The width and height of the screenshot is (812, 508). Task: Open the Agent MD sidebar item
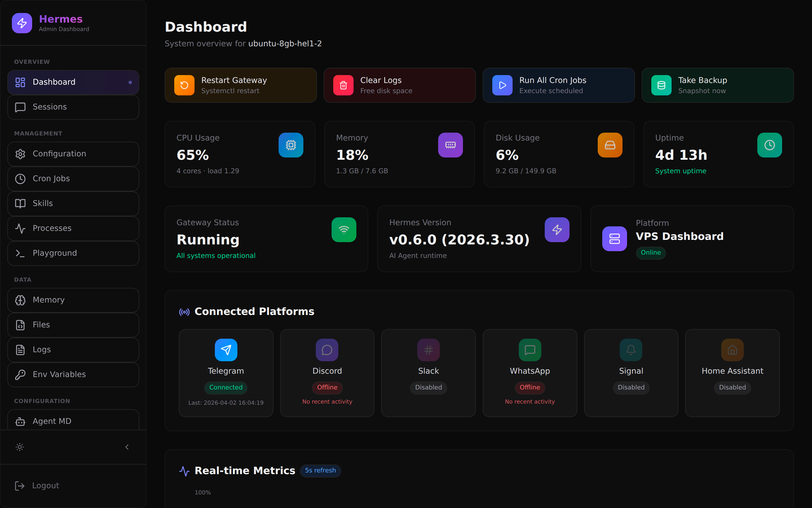pyautogui.click(x=73, y=420)
